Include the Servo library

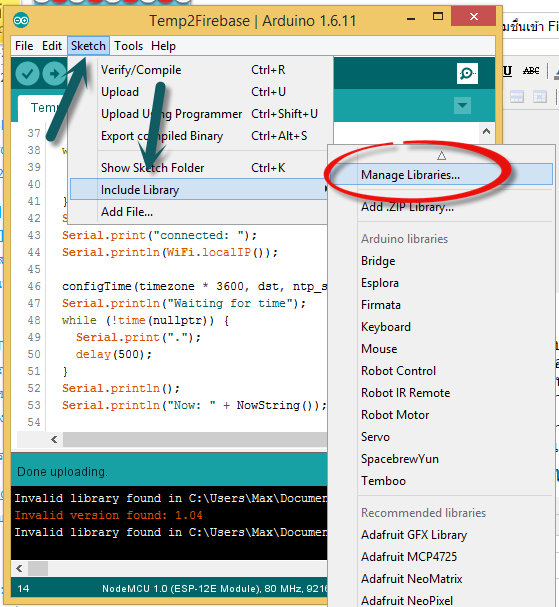tap(442, 437)
